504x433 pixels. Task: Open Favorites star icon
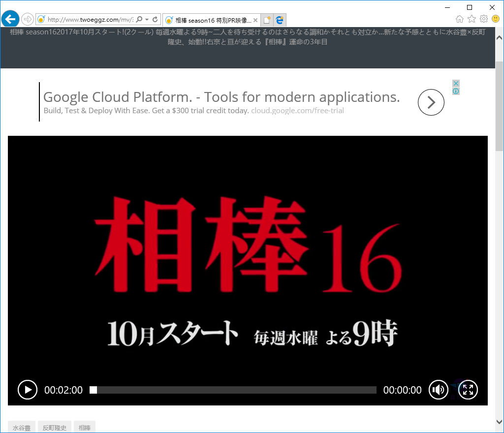tap(472, 19)
